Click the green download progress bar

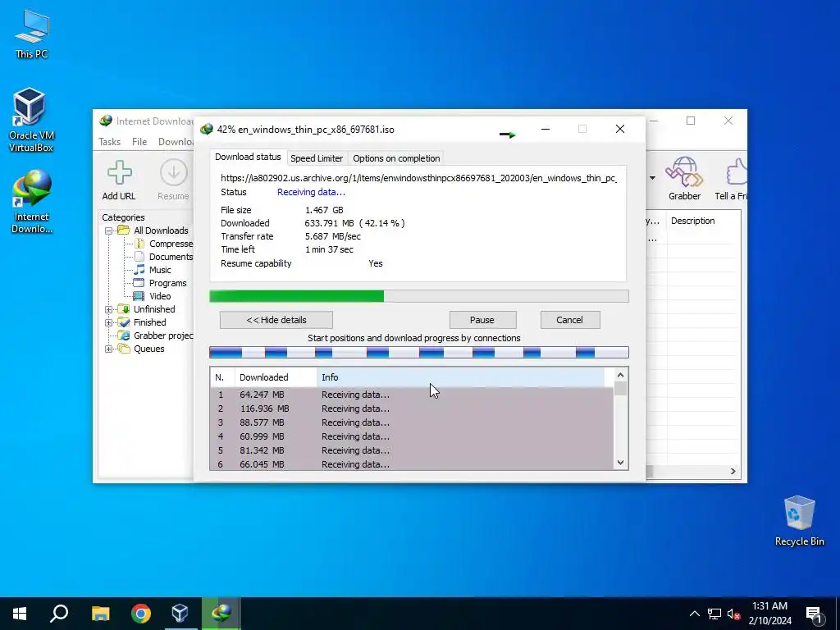point(419,296)
